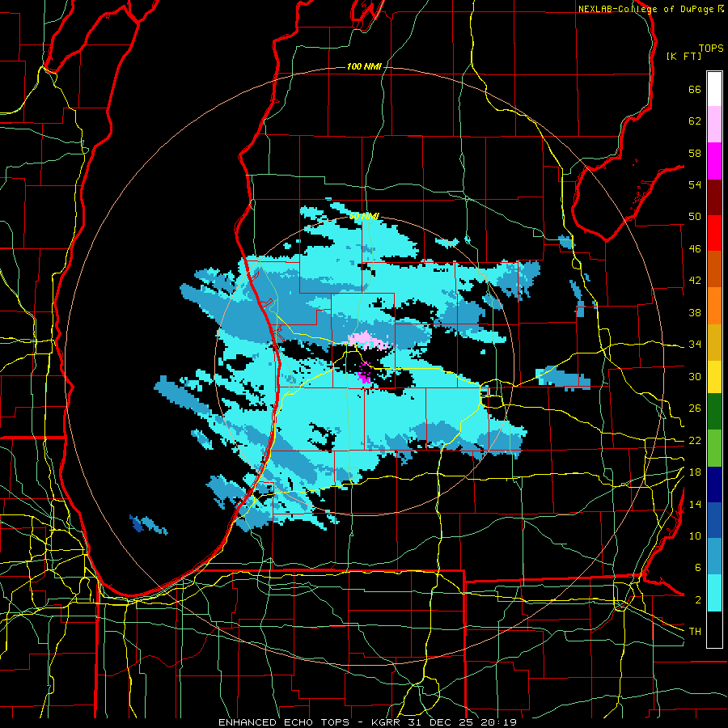Screen dimensions: 728x728
Task: Click the TOPS legend title
Action: [x=711, y=49]
